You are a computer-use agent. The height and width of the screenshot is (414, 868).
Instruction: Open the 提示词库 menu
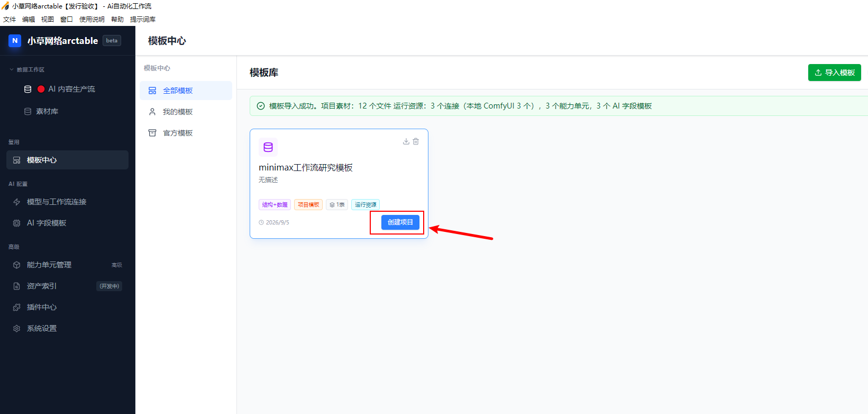143,20
